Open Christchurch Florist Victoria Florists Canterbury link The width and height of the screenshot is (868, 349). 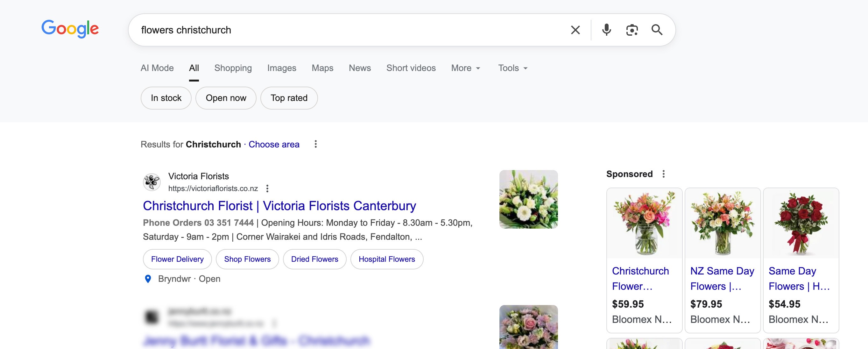pyautogui.click(x=279, y=206)
